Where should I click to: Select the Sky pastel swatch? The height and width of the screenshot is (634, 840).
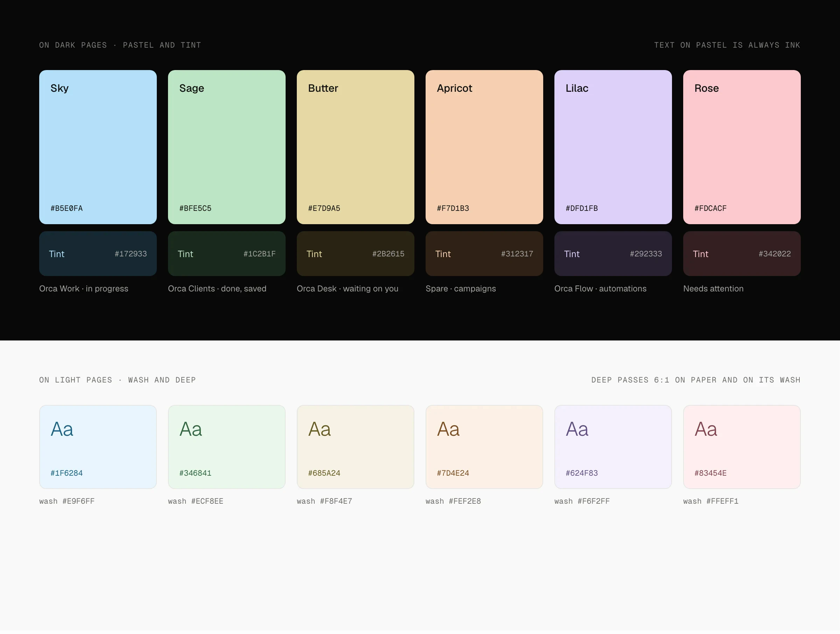[x=98, y=147]
